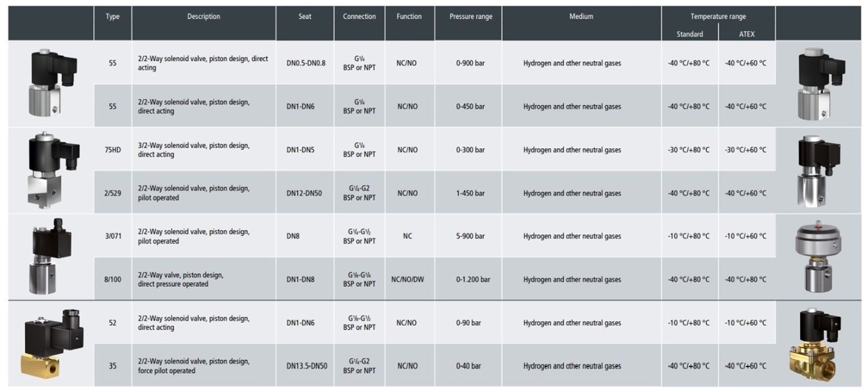Select the brass Type 52 valve image

(x=51, y=342)
